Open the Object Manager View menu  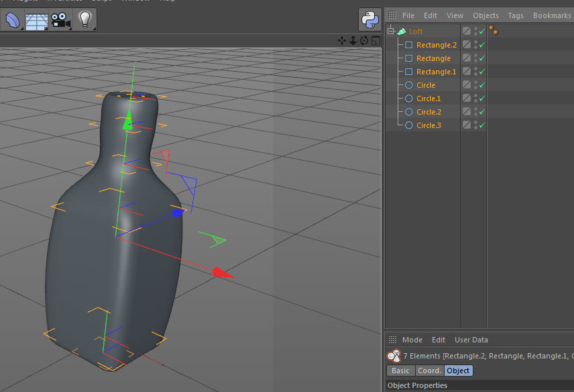455,15
